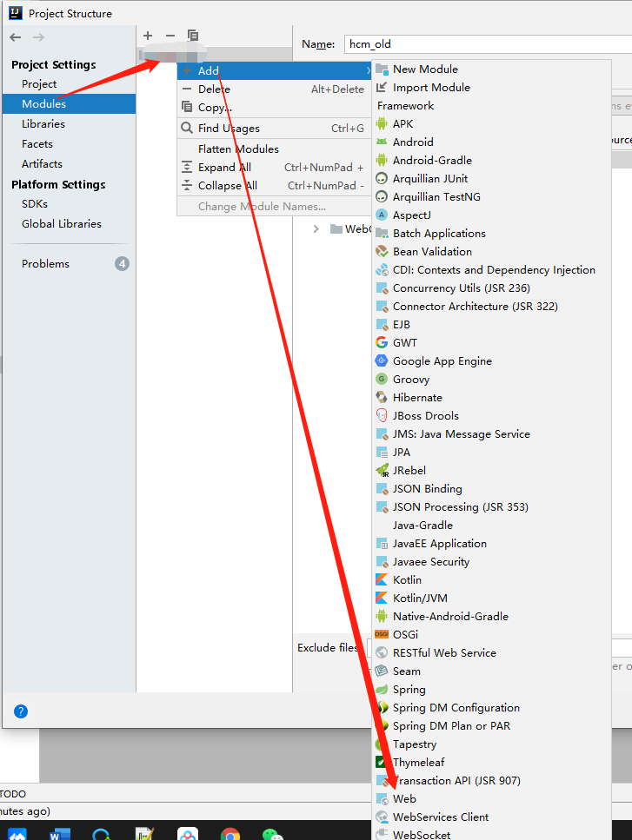Click the GWT Google icon
Viewport: 632px width, 840px height.
click(382, 342)
